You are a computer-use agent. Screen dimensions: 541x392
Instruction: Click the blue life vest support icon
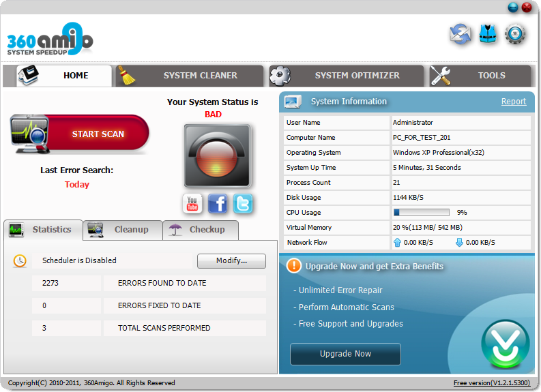(488, 34)
